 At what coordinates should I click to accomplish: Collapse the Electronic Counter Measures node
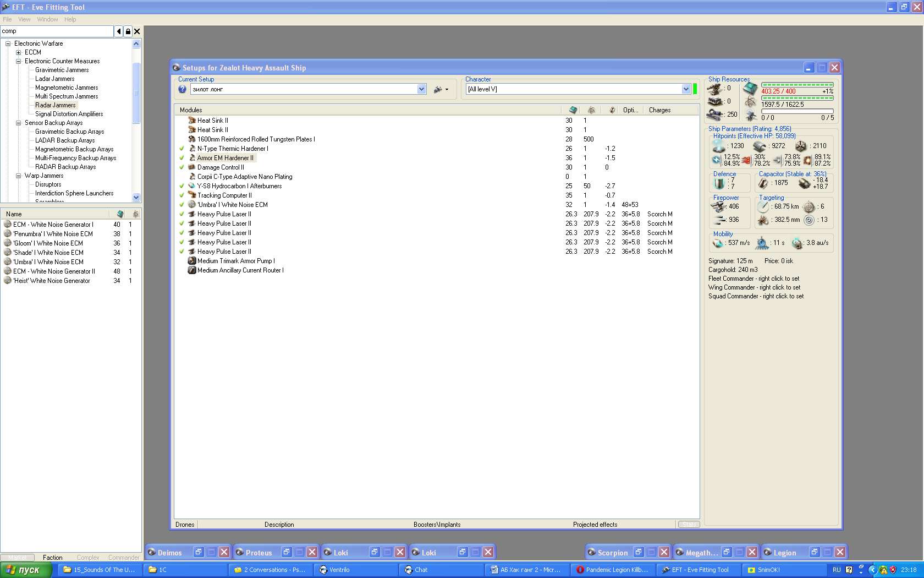coord(19,61)
